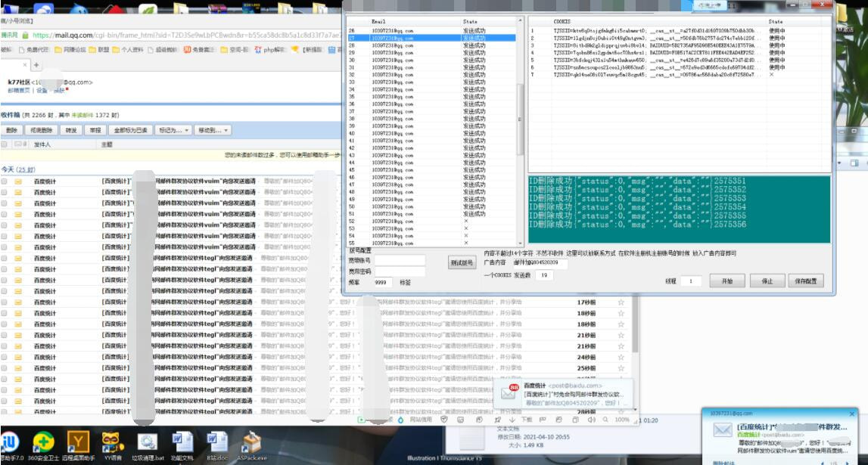Image resolution: width=868 pixels, height=465 pixels.
Task: Click the COOKIES column header
Action: pos(562,22)
